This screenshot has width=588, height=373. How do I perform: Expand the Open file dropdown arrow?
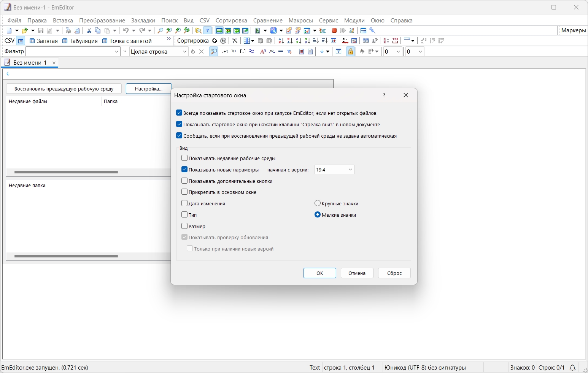pyautogui.click(x=33, y=30)
